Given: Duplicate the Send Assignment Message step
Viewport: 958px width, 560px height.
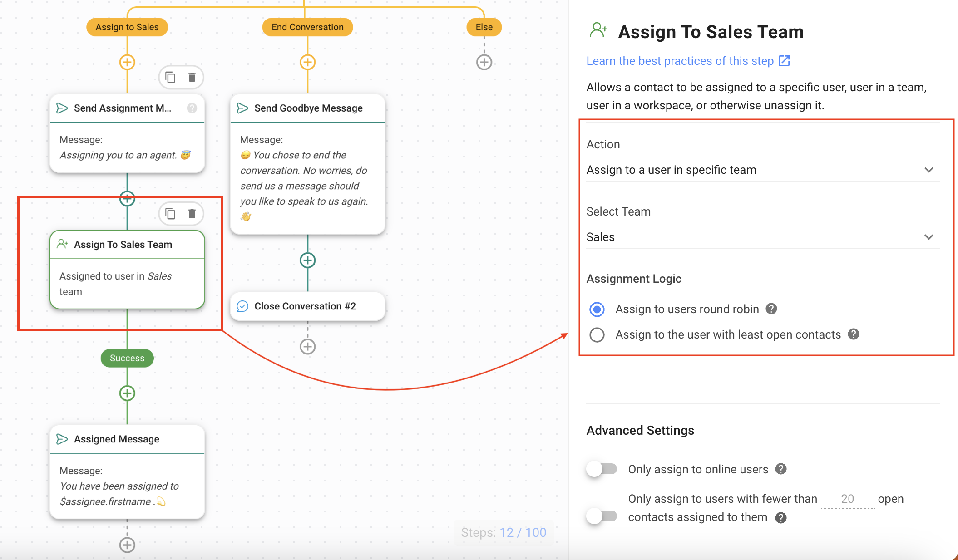Looking at the screenshot, I should tap(170, 77).
